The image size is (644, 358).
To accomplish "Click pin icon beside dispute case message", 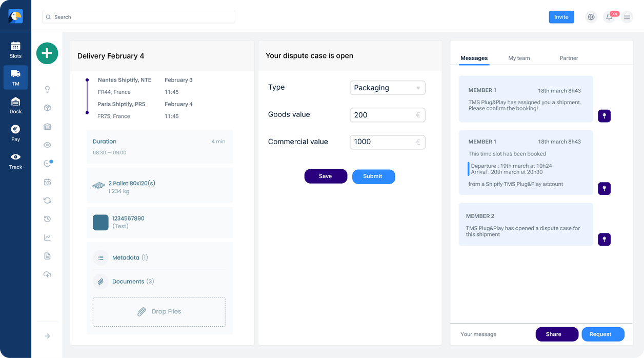I will coord(604,239).
